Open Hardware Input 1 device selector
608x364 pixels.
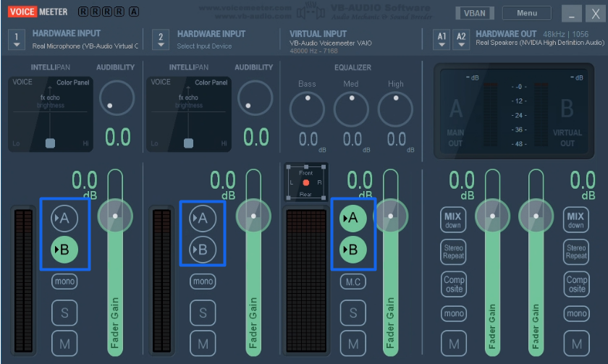pyautogui.click(x=16, y=40)
